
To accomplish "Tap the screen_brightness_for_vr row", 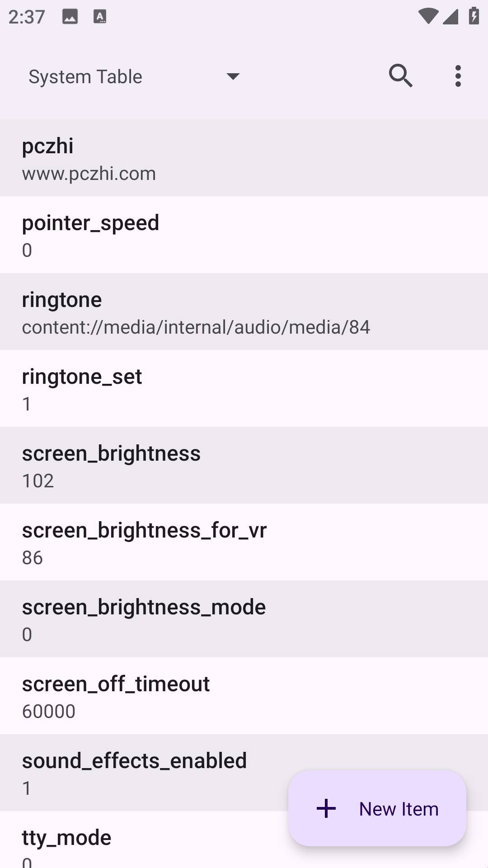I will 244,542.
